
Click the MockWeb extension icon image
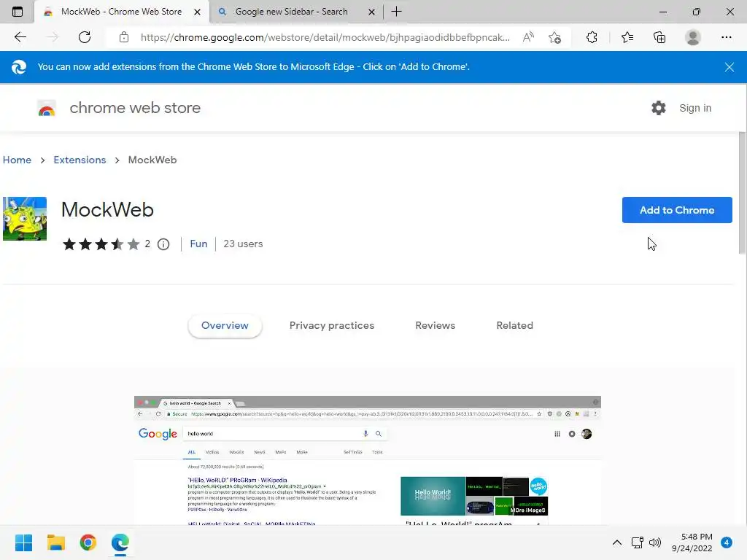25,219
